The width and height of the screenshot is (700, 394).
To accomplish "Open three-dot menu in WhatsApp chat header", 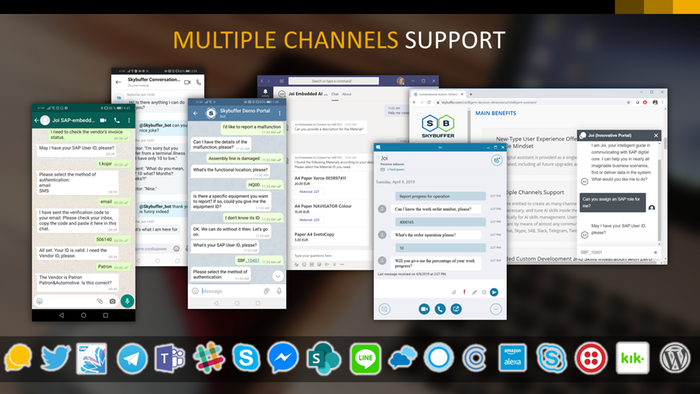I will point(129,120).
